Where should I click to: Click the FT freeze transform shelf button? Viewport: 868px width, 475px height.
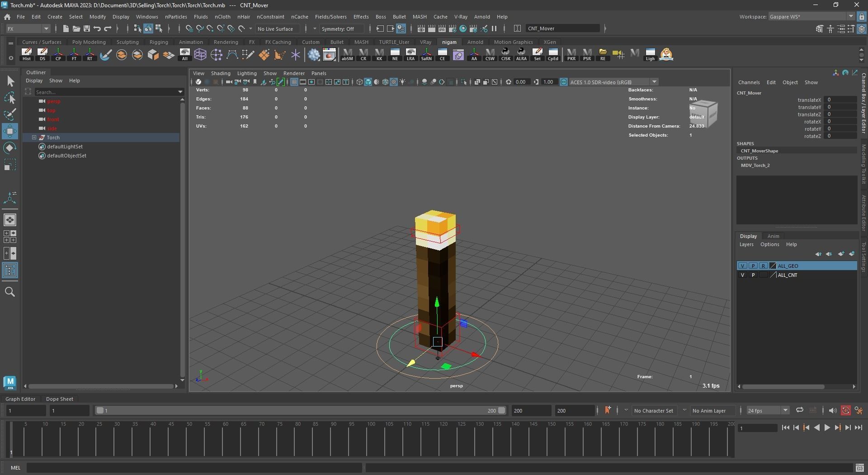coord(74,55)
